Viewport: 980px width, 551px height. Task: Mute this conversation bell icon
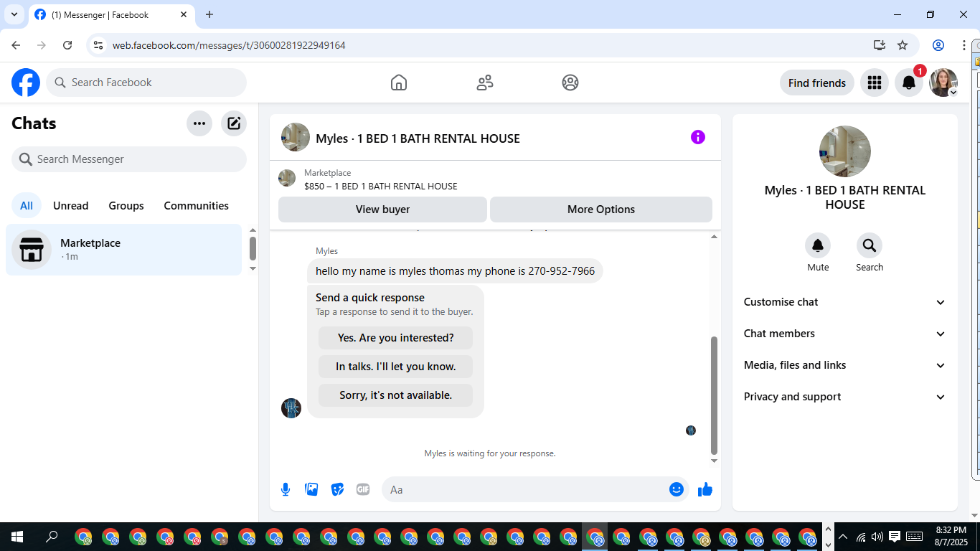coord(818,245)
